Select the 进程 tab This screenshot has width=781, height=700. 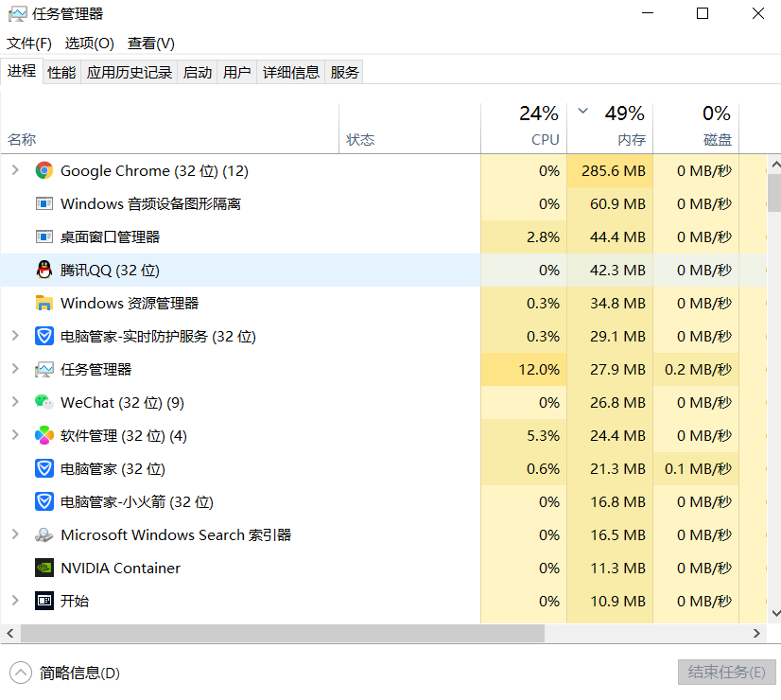click(22, 71)
